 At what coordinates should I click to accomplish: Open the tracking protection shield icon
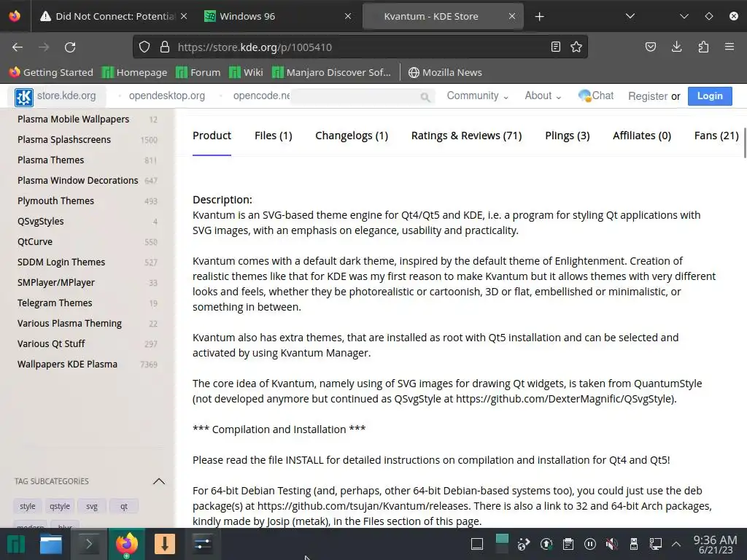144,47
